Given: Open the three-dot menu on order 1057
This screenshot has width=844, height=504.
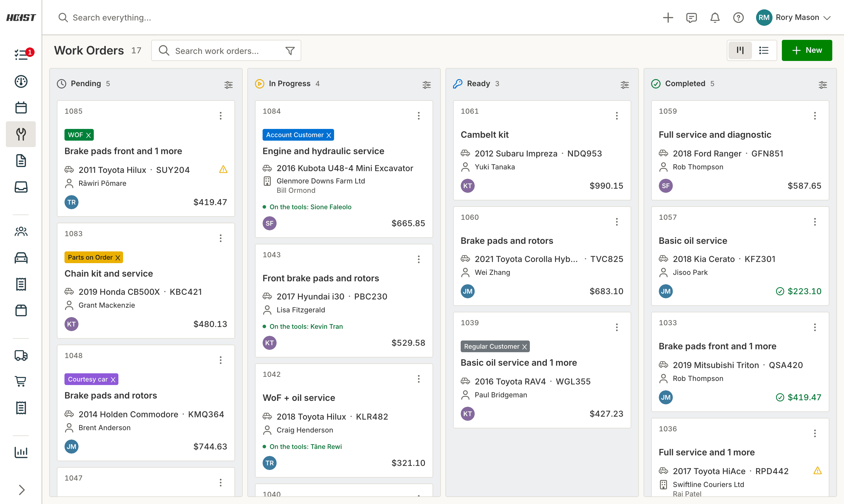Looking at the screenshot, I should 814,222.
